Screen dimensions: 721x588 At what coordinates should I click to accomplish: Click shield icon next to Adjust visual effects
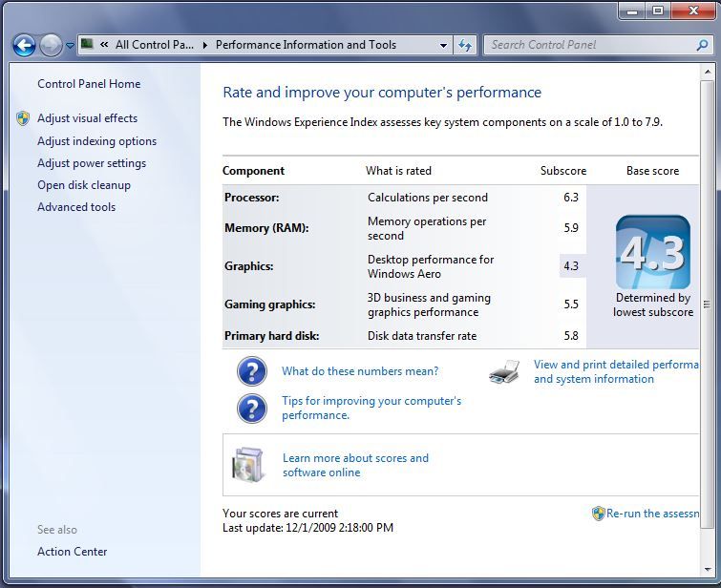click(23, 118)
